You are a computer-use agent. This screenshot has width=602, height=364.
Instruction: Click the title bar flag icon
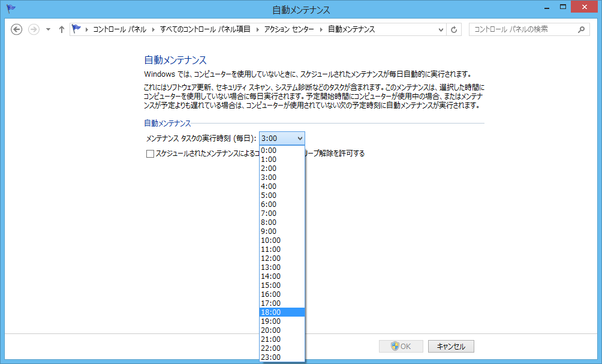(11, 9)
